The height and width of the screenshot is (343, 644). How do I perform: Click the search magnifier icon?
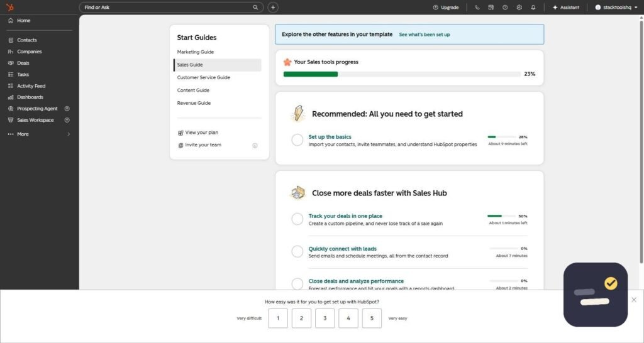click(255, 7)
